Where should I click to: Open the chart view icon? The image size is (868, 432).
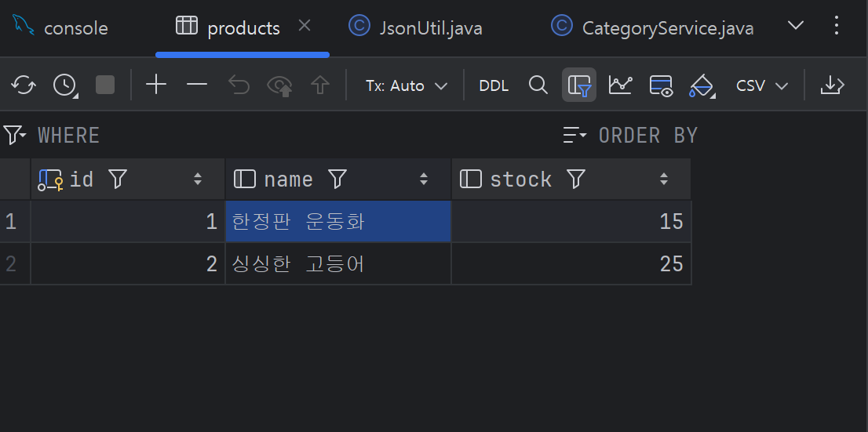620,85
